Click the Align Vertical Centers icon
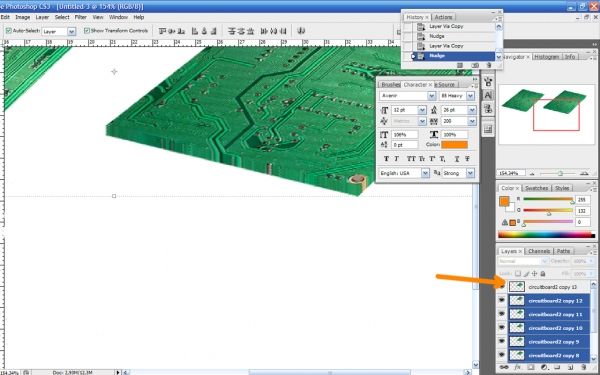 pyautogui.click(x=172, y=31)
